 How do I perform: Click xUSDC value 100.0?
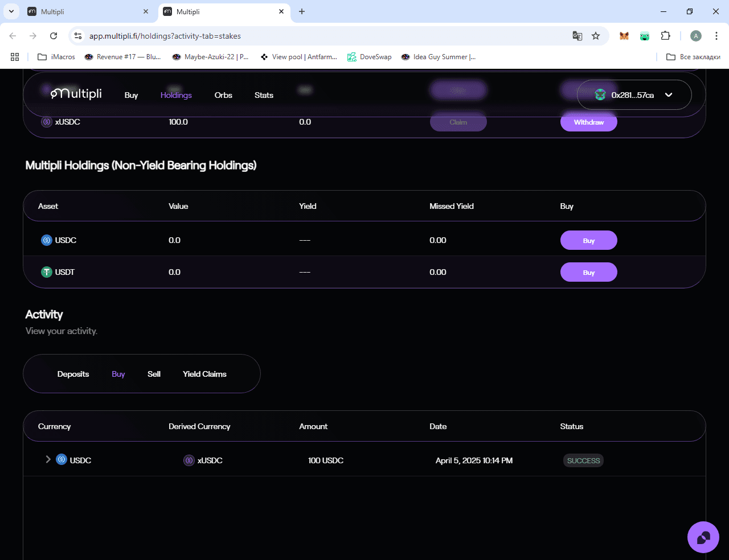pos(178,122)
